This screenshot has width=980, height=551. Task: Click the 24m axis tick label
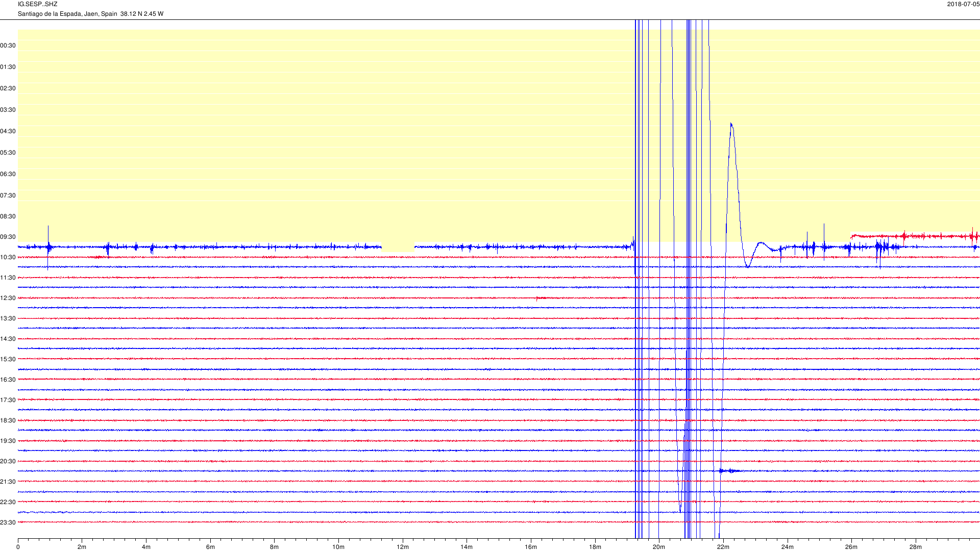(788, 547)
